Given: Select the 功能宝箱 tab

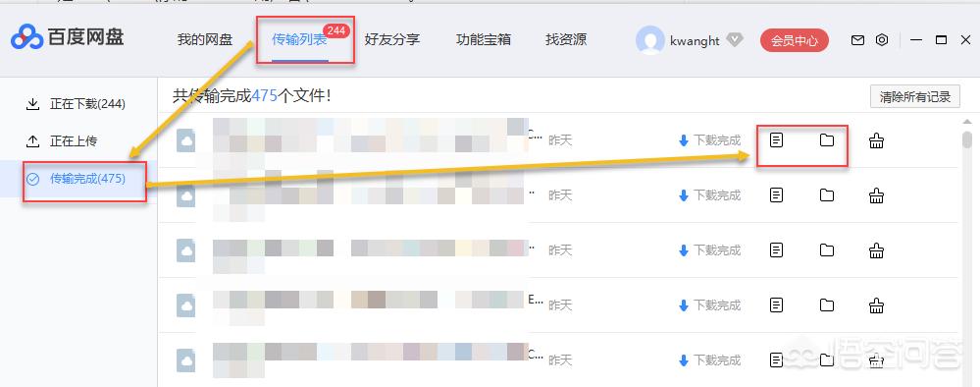Looking at the screenshot, I should [x=483, y=40].
